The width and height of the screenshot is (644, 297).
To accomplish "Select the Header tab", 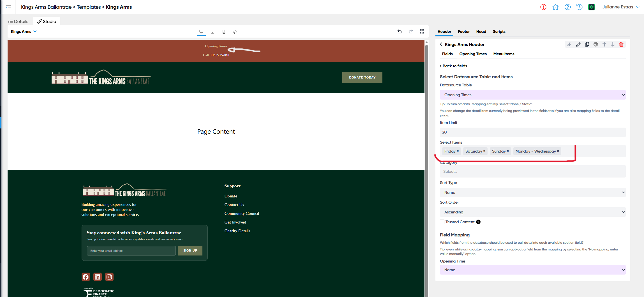I will tap(444, 31).
